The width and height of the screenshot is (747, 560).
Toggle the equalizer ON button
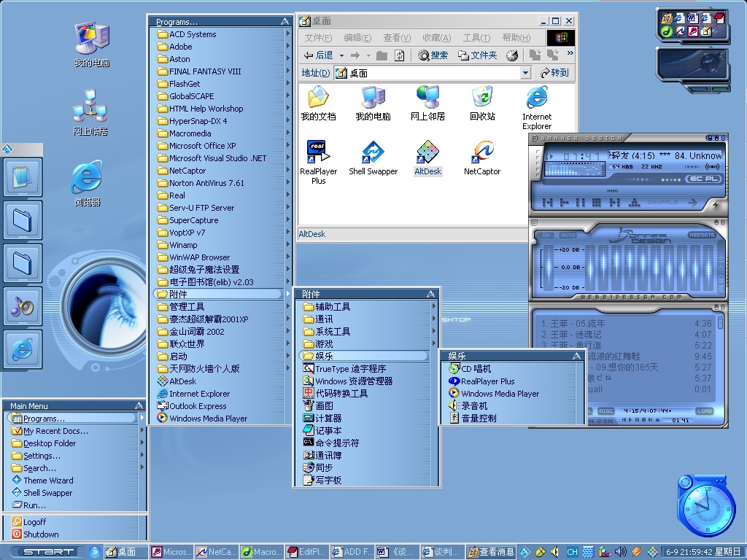click(545, 236)
